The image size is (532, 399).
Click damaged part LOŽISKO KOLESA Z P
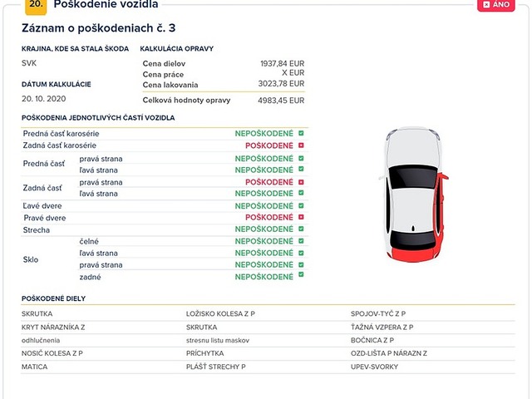[x=220, y=314]
